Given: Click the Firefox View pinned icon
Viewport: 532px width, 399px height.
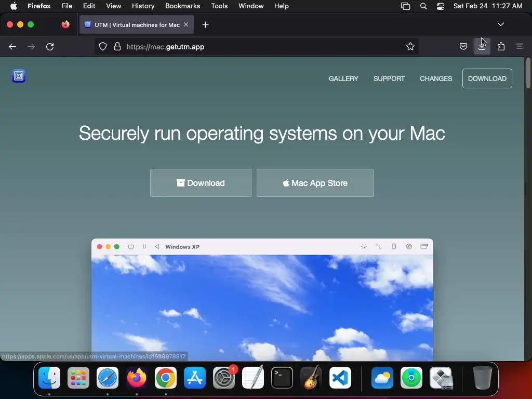Looking at the screenshot, I should click(65, 24).
